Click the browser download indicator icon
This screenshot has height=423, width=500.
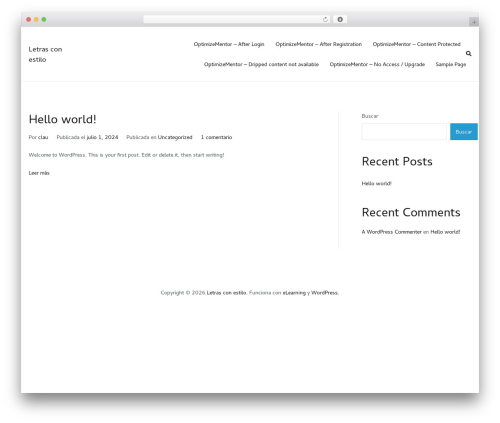coord(340,19)
